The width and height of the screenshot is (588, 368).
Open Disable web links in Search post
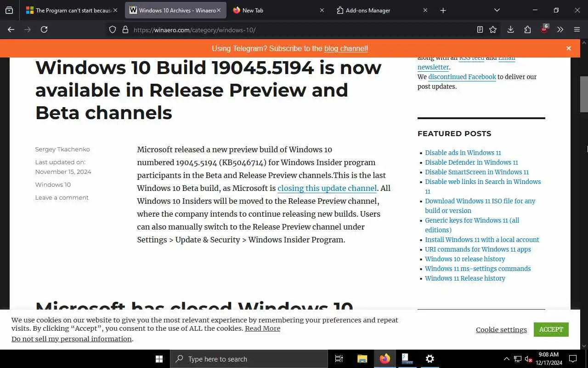pyautogui.click(x=483, y=186)
